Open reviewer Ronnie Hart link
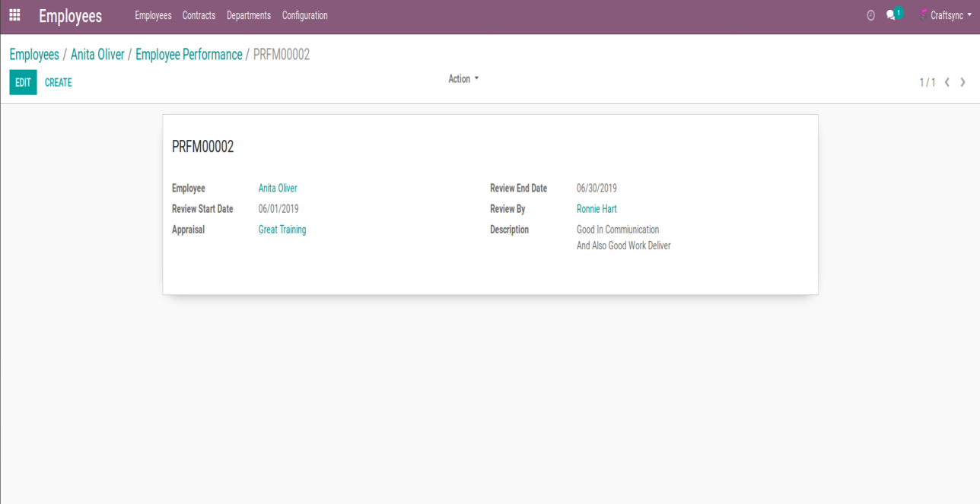Screen dimensions: 980x504 click(x=597, y=209)
